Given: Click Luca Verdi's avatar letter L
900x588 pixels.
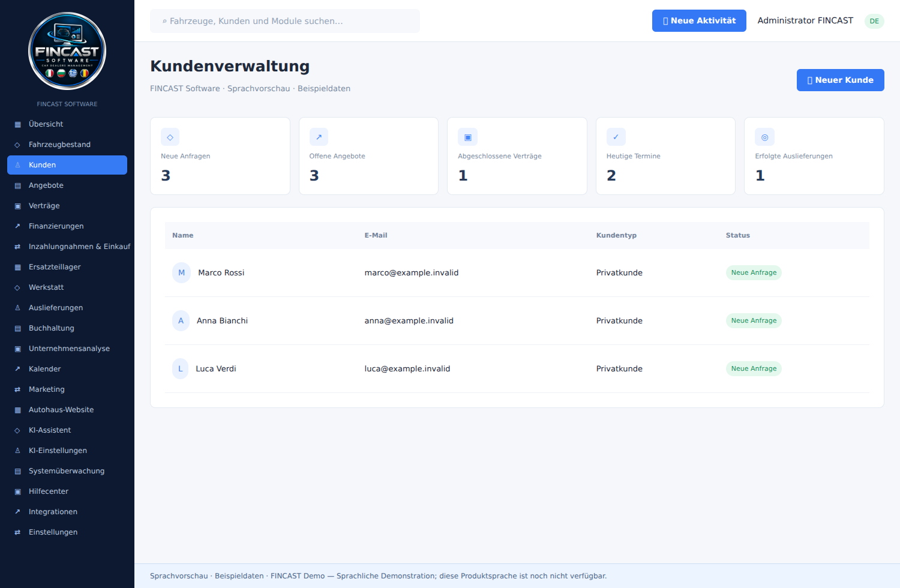Looking at the screenshot, I should click(x=180, y=368).
